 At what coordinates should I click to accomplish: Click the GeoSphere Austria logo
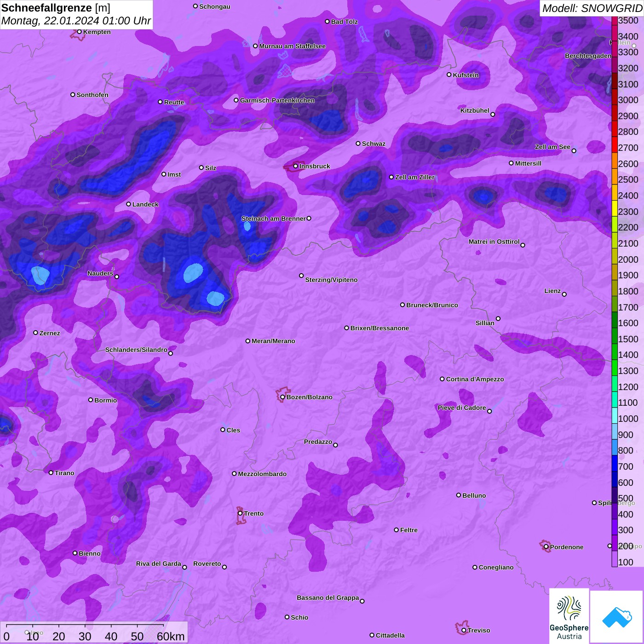pyautogui.click(x=569, y=616)
